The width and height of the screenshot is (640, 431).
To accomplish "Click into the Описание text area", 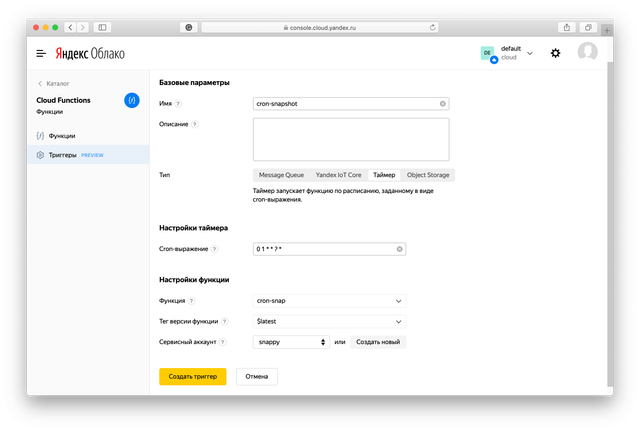I will coord(350,139).
